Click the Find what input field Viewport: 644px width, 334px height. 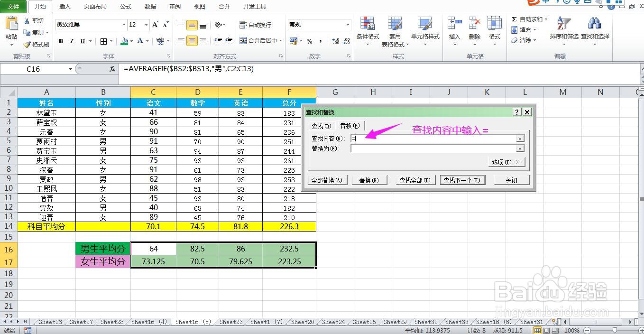click(433, 139)
